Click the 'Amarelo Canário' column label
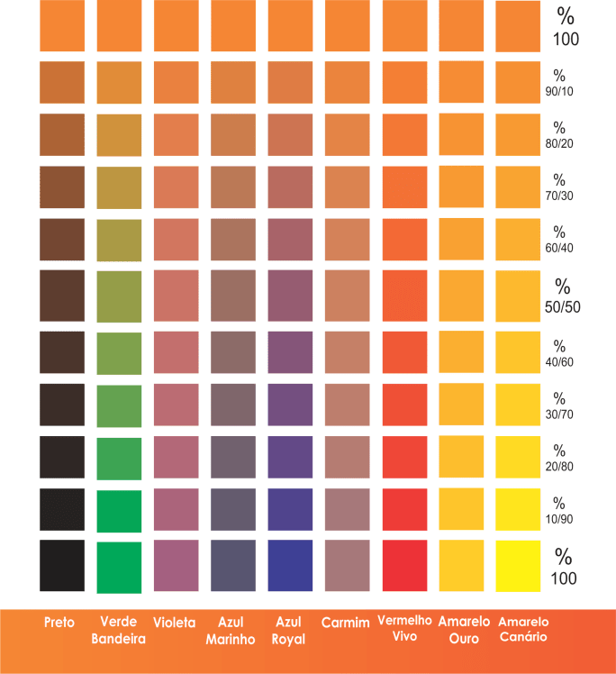The width and height of the screenshot is (616, 674). click(x=522, y=629)
